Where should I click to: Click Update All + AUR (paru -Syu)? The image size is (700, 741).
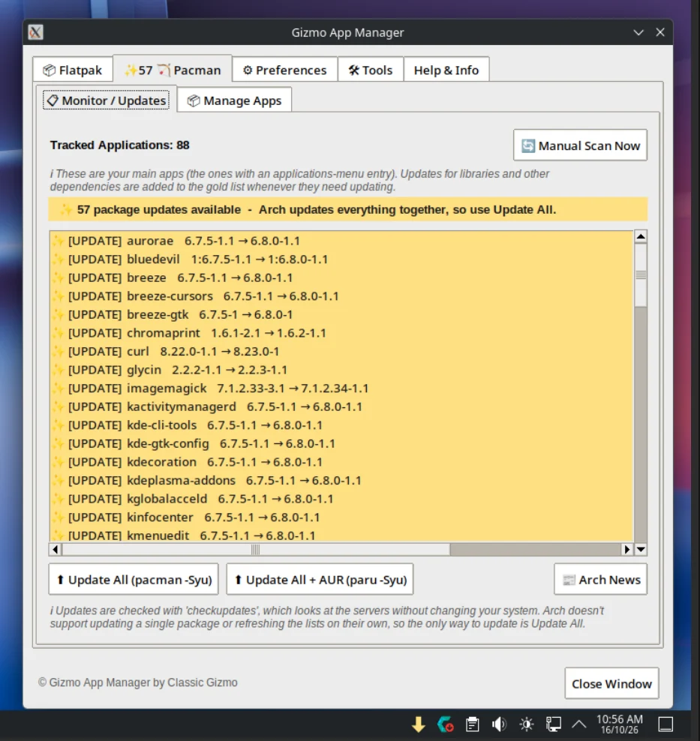(320, 580)
